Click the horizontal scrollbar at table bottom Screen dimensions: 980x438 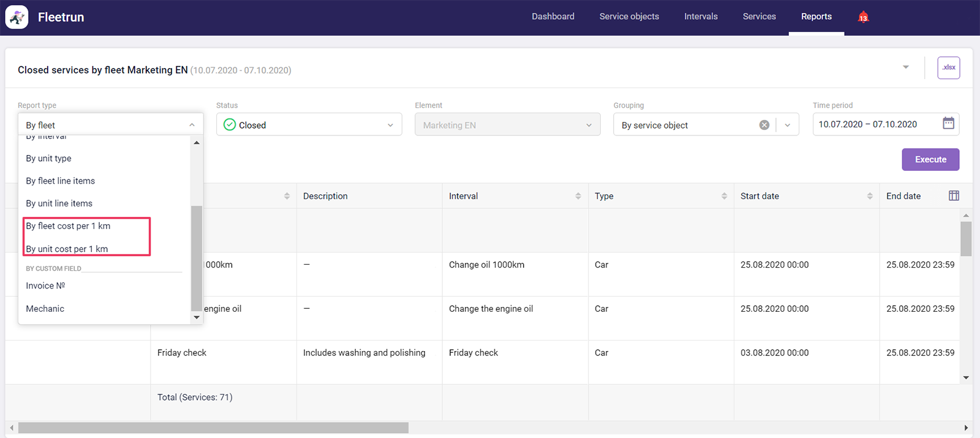(213, 428)
